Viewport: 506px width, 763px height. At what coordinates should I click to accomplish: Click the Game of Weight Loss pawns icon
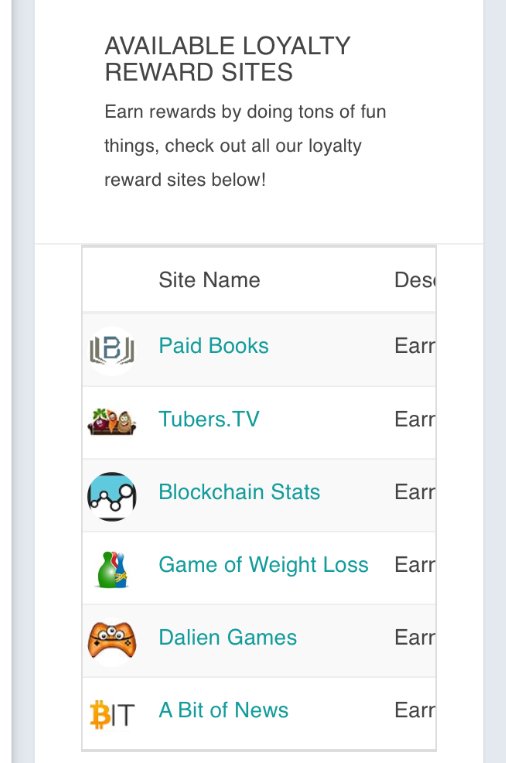[112, 569]
